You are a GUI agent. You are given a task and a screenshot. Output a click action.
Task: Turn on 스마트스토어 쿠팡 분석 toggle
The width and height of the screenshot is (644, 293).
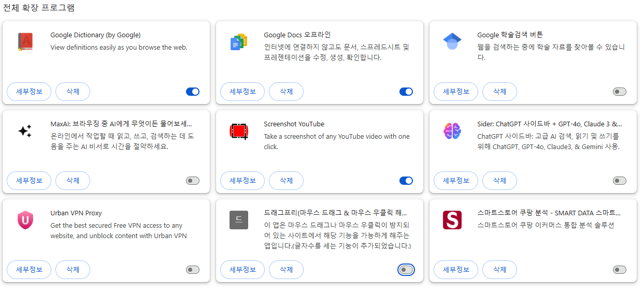[x=620, y=270]
